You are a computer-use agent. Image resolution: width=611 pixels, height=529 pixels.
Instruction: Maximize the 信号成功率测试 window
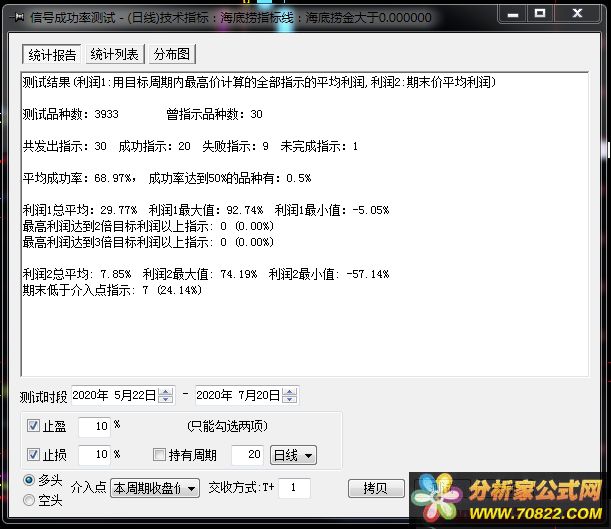(540, 14)
